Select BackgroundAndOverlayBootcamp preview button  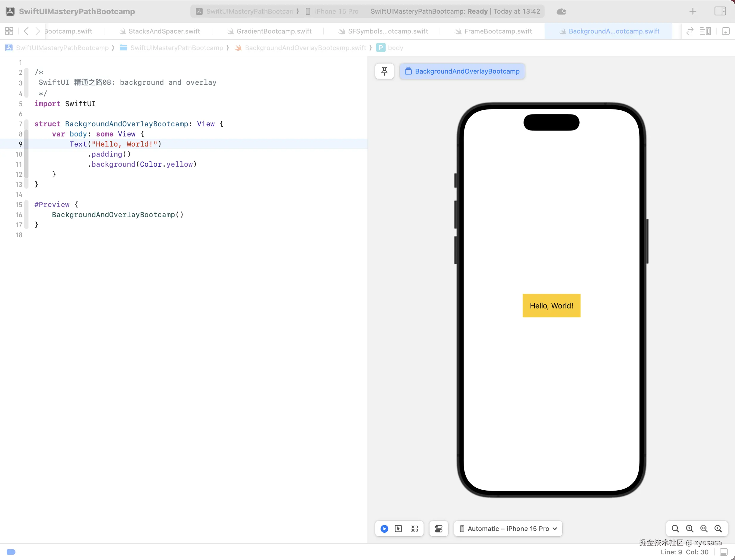[x=462, y=71]
